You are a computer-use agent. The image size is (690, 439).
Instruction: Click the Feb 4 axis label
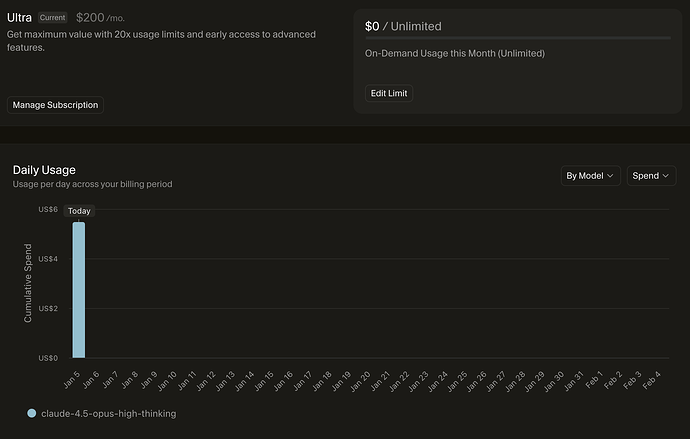point(652,380)
